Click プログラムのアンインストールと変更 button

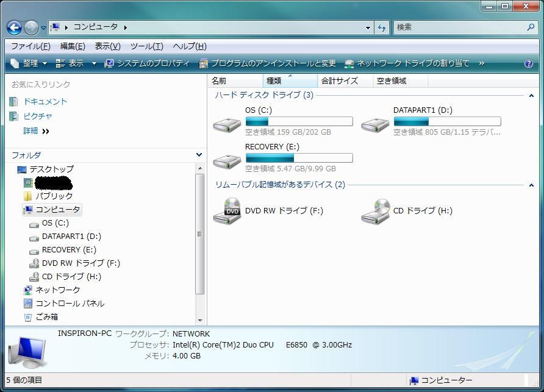coord(268,63)
